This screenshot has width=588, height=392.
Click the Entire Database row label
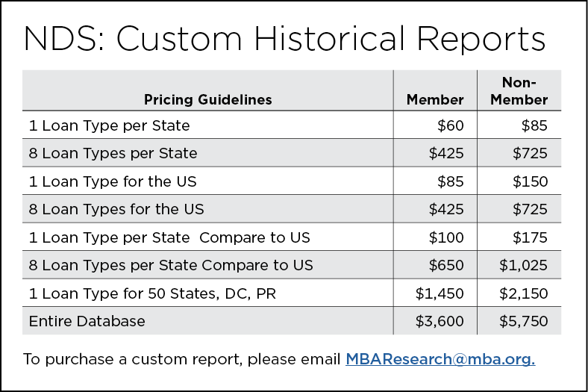(87, 321)
